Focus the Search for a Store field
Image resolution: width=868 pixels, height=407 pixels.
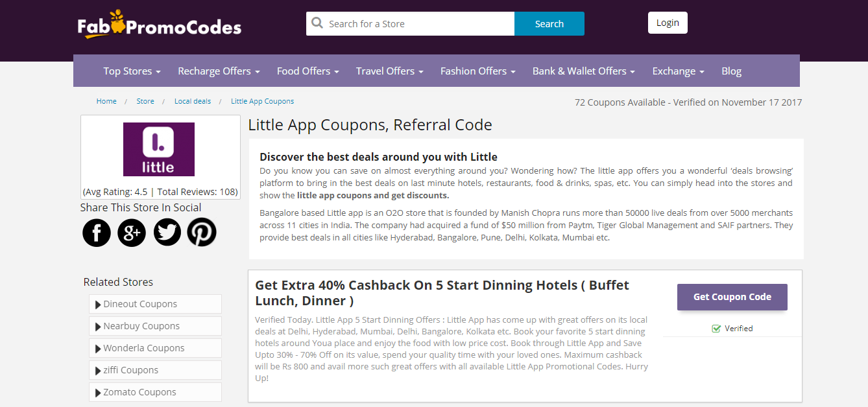(410, 24)
